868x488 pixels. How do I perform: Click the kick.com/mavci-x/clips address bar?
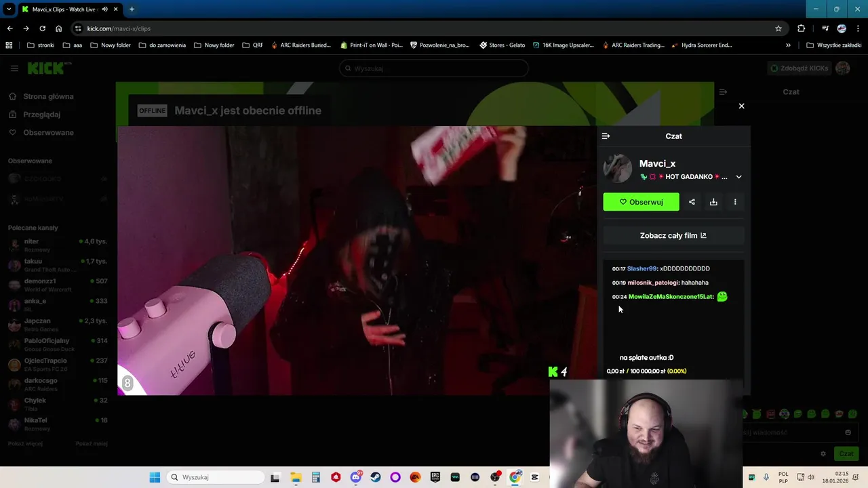click(x=427, y=28)
